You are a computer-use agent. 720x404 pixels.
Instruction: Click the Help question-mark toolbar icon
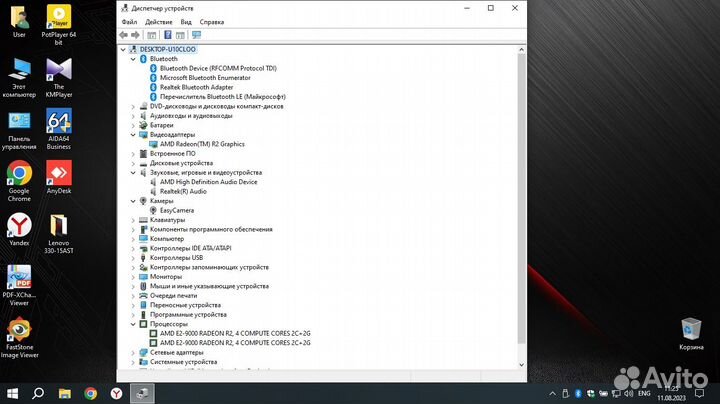point(168,35)
